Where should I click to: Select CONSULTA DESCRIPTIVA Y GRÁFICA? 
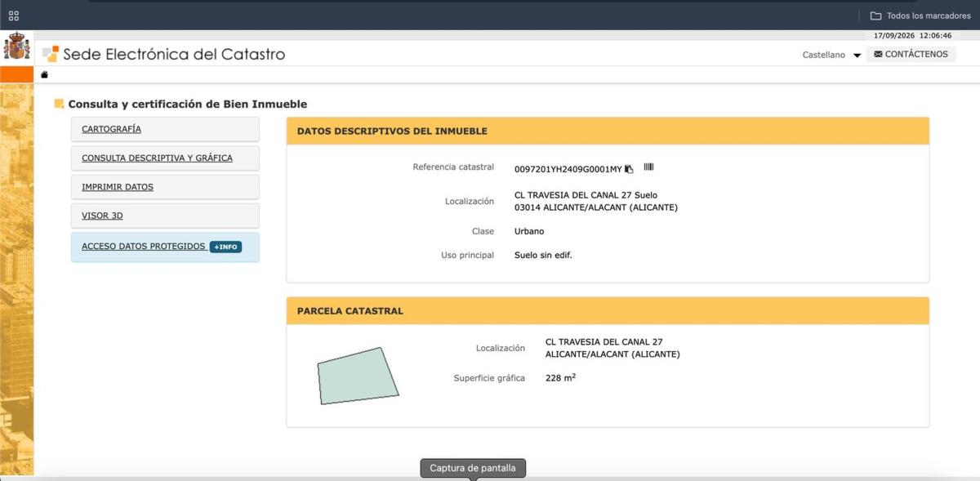165,158
